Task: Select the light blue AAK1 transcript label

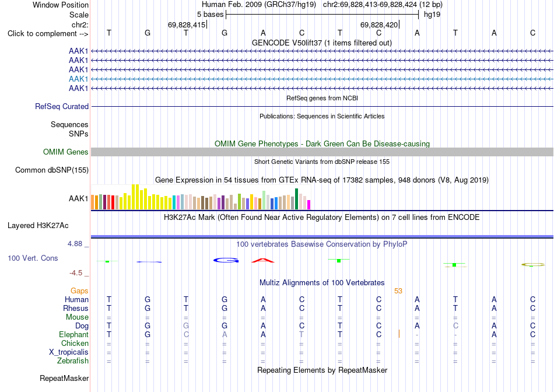Action: pos(79,79)
